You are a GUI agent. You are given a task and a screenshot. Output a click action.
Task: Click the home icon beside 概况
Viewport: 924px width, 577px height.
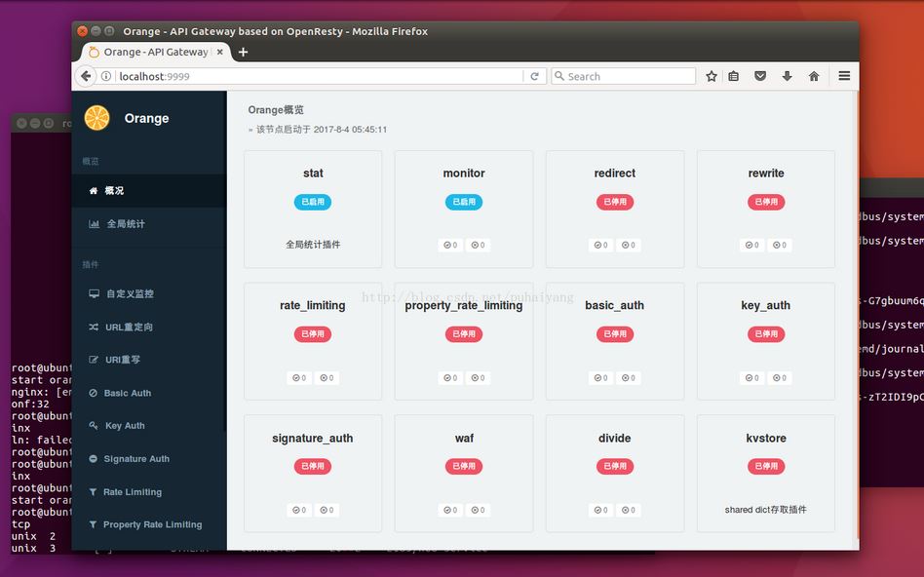point(94,190)
